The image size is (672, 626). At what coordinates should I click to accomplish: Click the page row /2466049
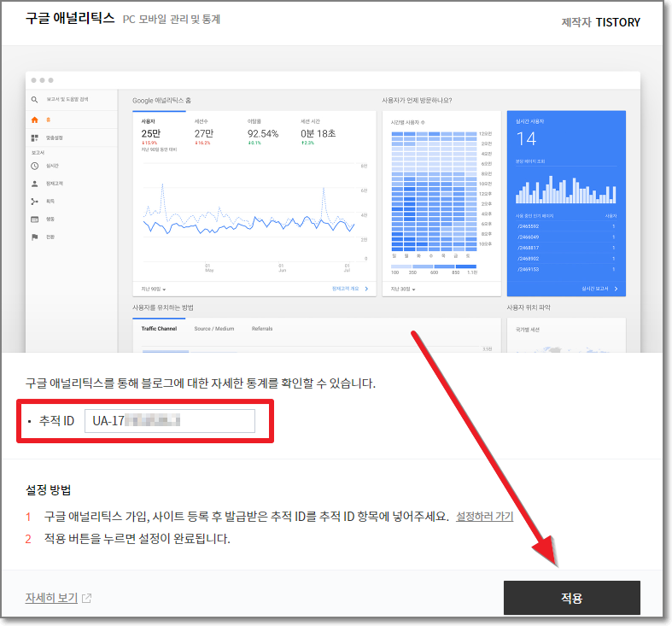point(566,237)
